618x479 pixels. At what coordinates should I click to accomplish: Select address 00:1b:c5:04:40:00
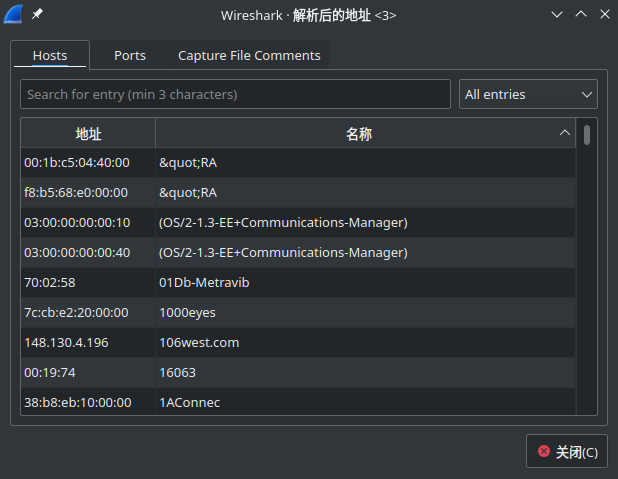77,162
